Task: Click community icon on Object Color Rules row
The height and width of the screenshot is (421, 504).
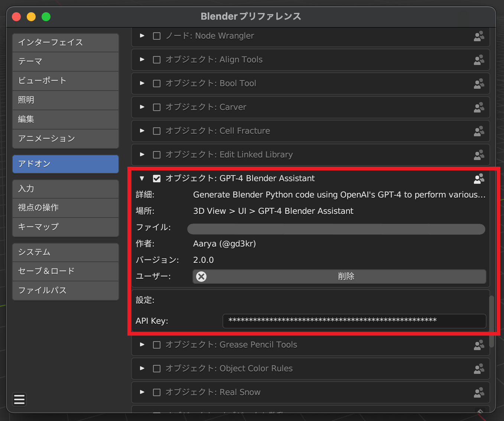Action: [x=479, y=369]
